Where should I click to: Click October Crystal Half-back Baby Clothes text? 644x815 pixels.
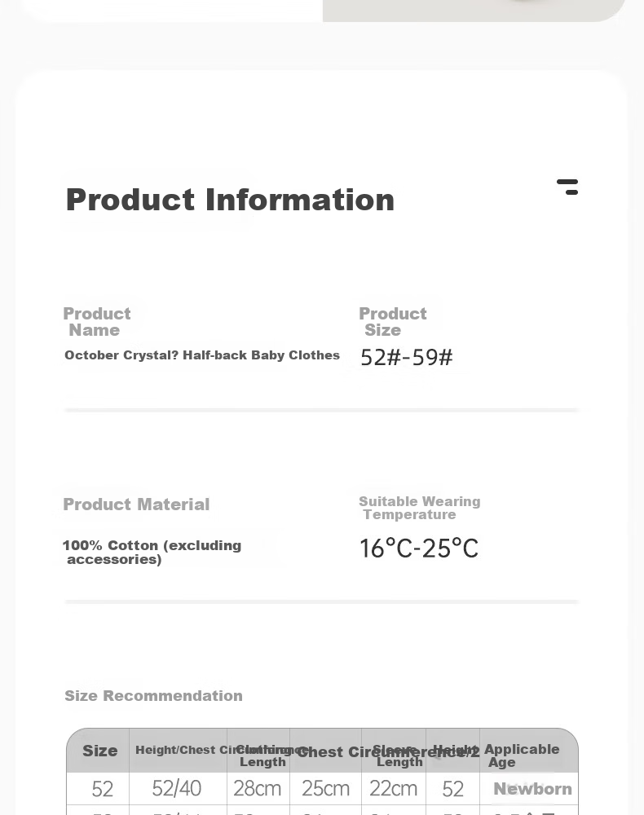click(201, 355)
